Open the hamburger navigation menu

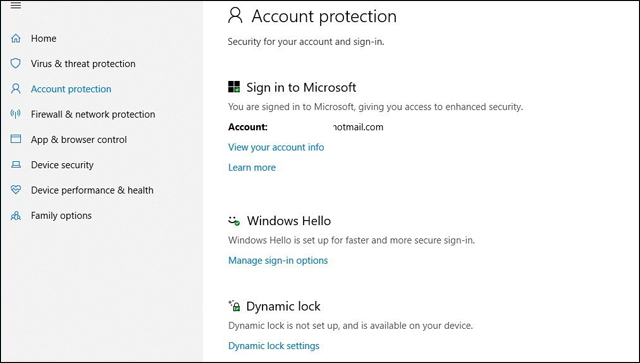pos(16,5)
